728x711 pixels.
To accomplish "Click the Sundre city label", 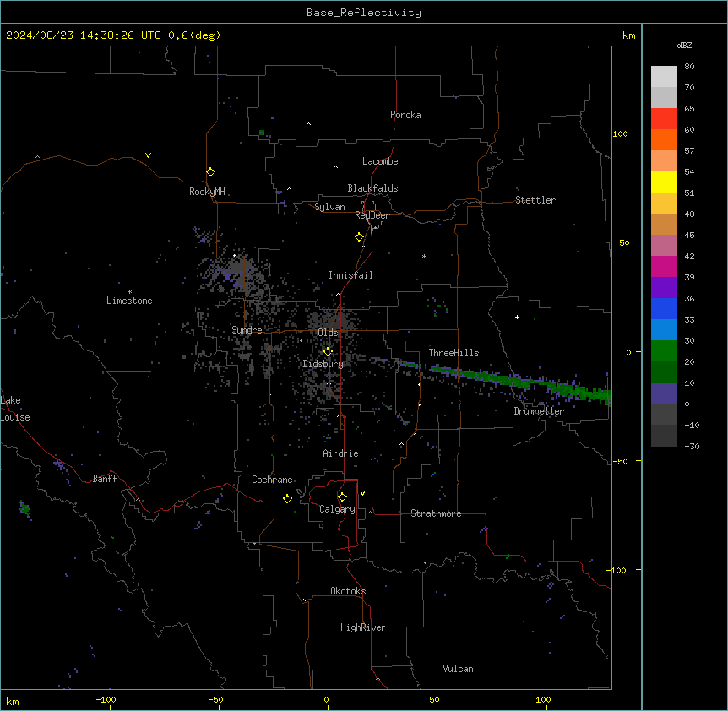I will tap(247, 330).
